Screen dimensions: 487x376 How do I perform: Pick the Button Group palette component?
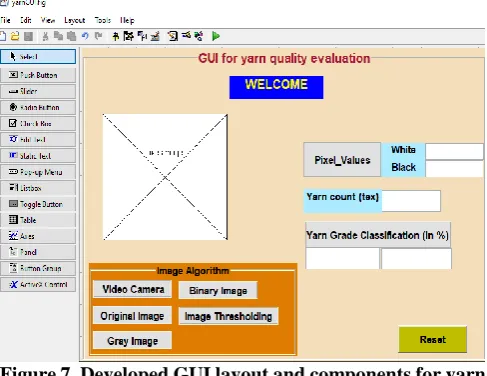tap(38, 268)
